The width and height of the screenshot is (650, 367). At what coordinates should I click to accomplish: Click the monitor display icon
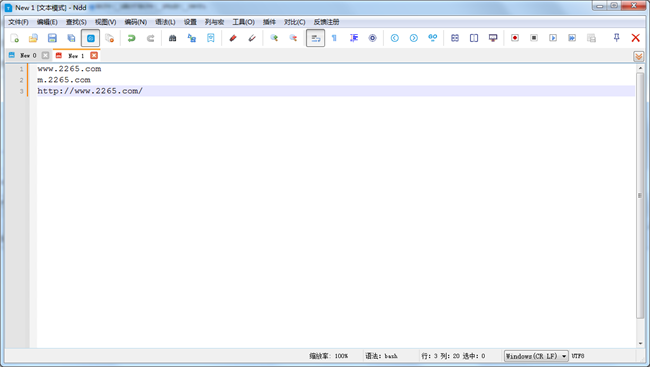(493, 38)
